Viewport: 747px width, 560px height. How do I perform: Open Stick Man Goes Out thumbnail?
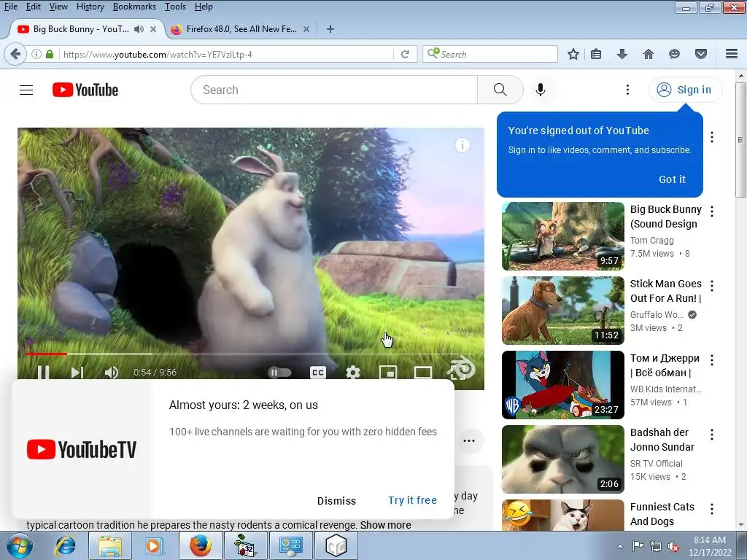(562, 311)
